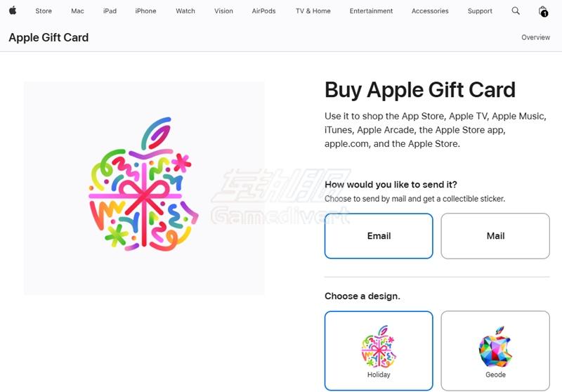Open the Mac menu

77,11
